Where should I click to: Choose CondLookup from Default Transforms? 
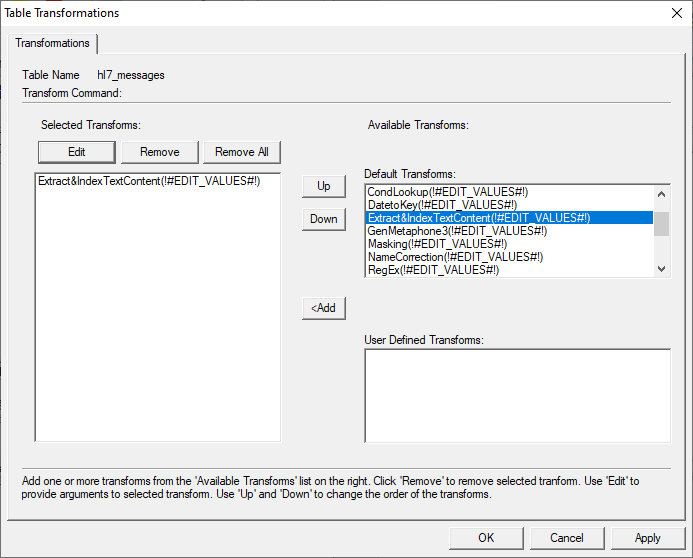pos(447,192)
